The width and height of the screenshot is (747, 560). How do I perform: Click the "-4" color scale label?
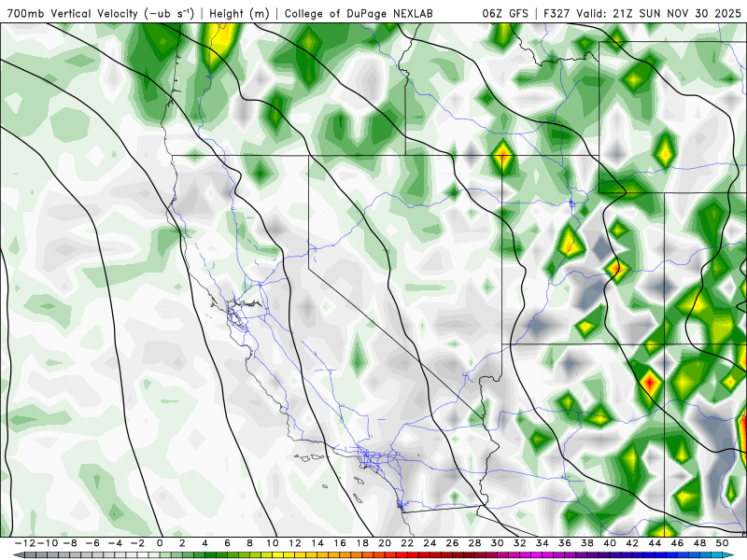[115, 543]
